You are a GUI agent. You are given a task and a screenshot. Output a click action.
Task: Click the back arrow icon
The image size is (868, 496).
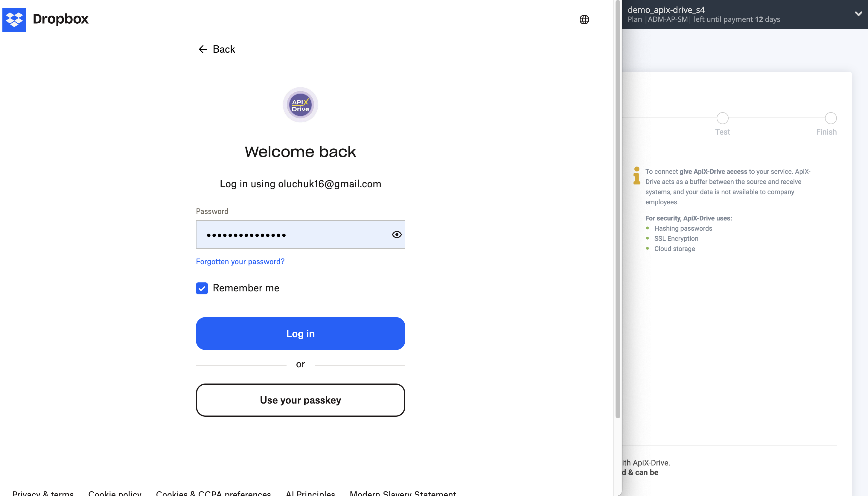[203, 49]
